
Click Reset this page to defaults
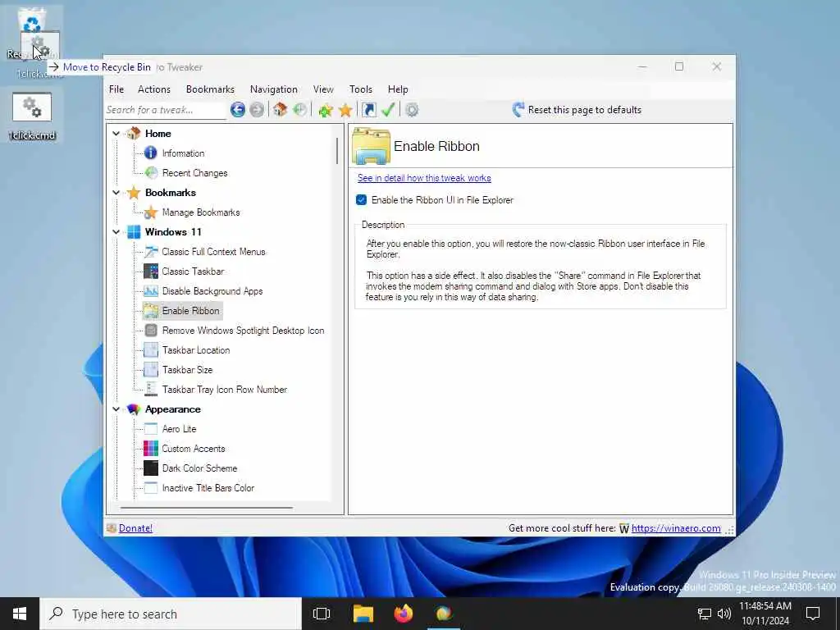coord(577,110)
